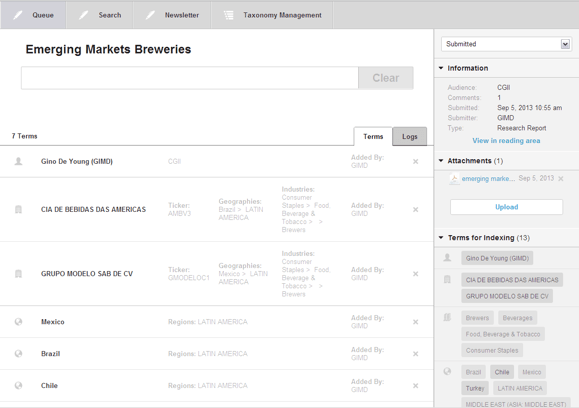
Task: Click person icon beside Gino De Young row
Action: point(18,161)
